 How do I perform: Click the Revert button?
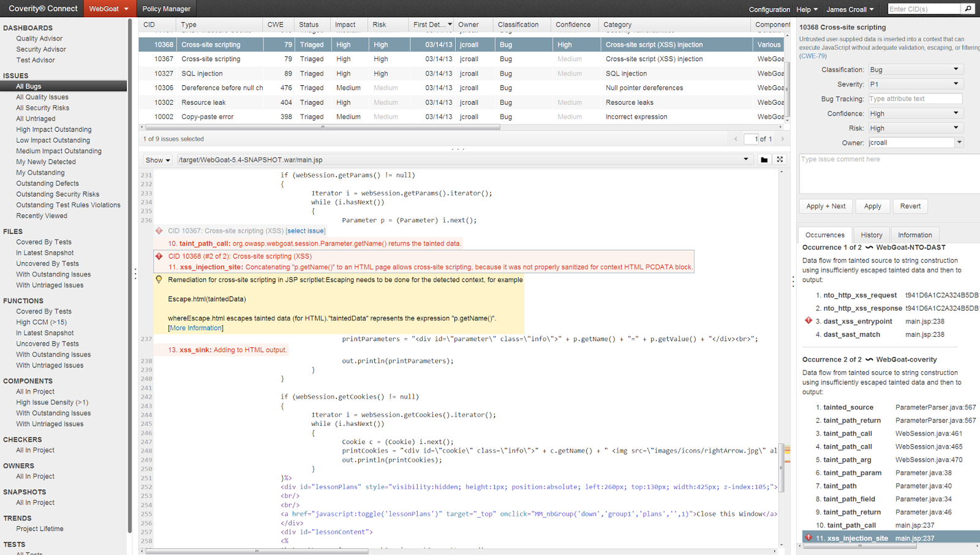coord(910,206)
